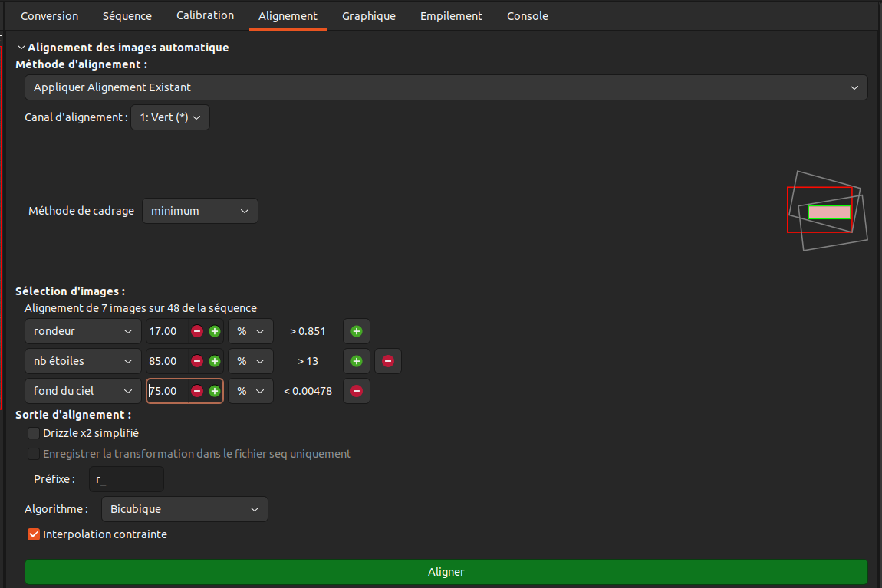Switch to the Conversion tab
The width and height of the screenshot is (882, 588).
click(x=50, y=16)
